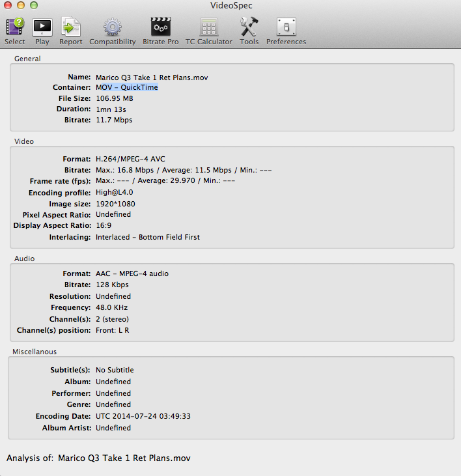The image size is (461, 476).
Task: Click encoding date 'UTC 2014-07-24 03:49:33'
Action: pos(143,416)
